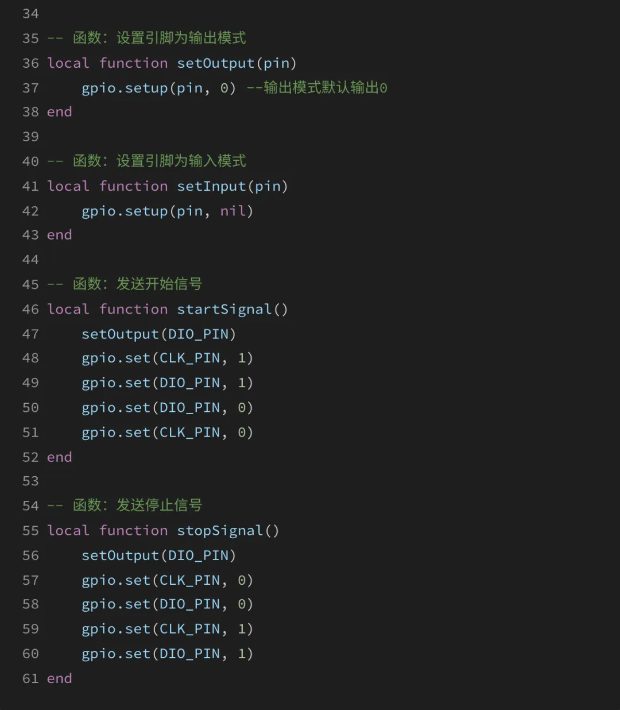Click line number 61 in the gutter
Image resolution: width=620 pixels, height=710 pixels.
click(30, 678)
